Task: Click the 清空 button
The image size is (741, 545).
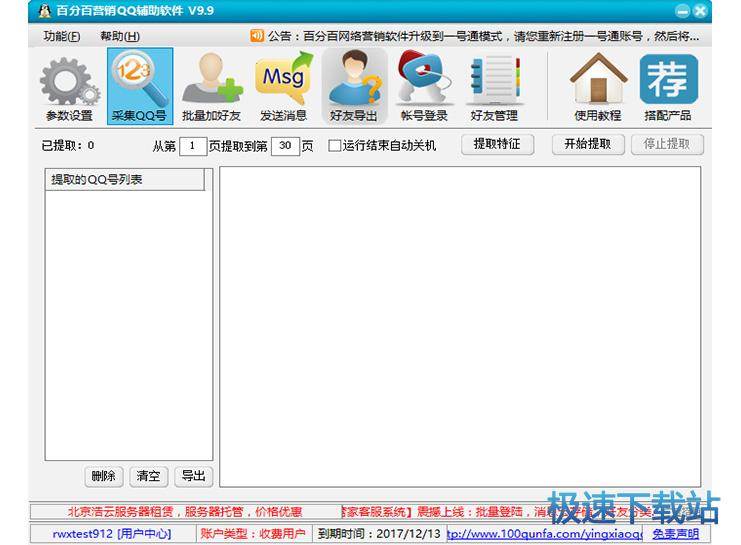Action: (x=148, y=476)
